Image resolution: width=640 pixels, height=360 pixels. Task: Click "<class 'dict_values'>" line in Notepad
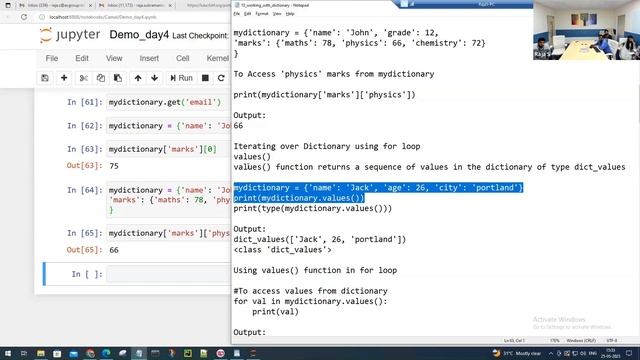[282, 250]
